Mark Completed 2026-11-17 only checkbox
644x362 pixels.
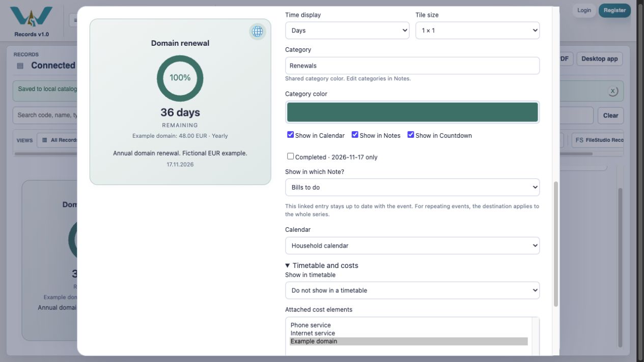coord(290,156)
